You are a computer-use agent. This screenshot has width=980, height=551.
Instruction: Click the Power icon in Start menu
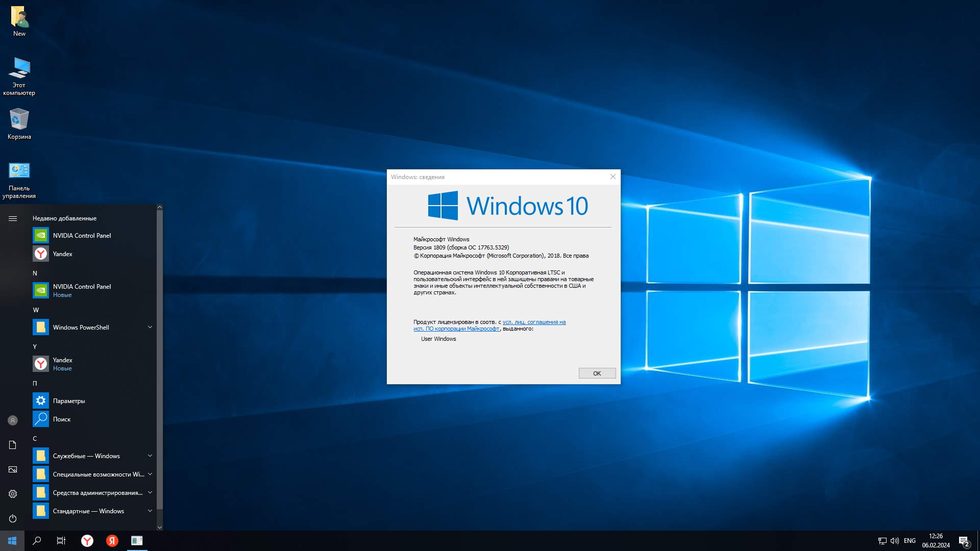[13, 518]
